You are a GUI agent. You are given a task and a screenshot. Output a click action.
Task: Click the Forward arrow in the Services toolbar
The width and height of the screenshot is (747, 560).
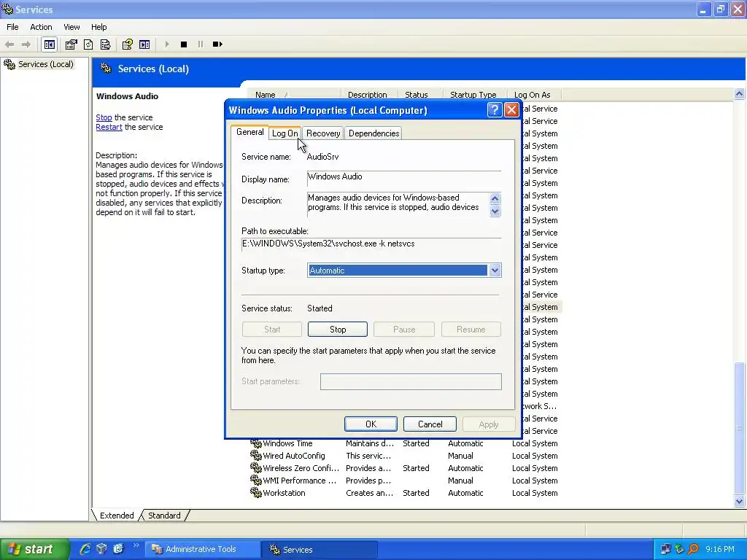tap(26, 44)
